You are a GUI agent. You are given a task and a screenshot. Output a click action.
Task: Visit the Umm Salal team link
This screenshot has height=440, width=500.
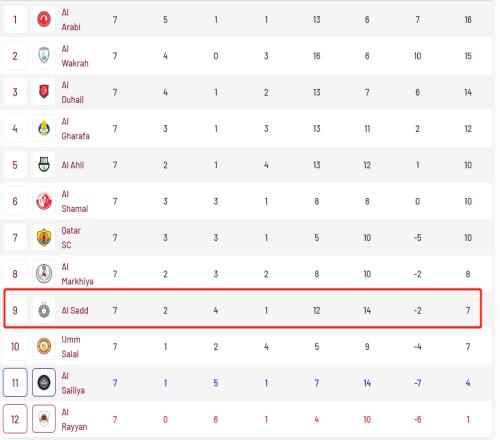(x=71, y=347)
